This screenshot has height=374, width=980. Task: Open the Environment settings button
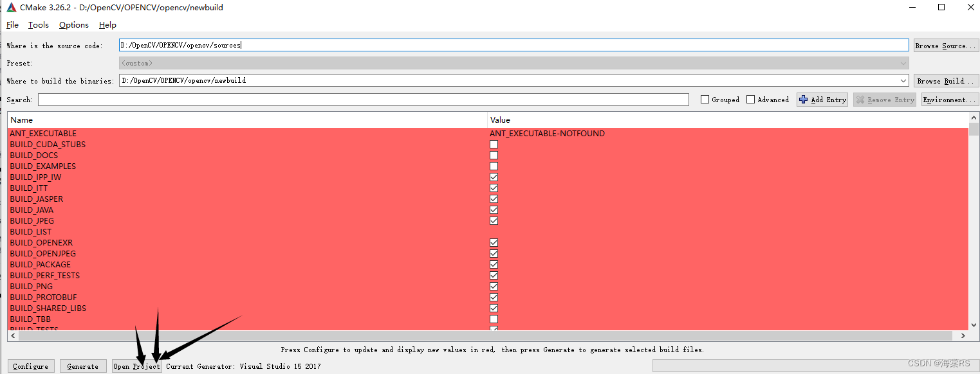(x=950, y=100)
